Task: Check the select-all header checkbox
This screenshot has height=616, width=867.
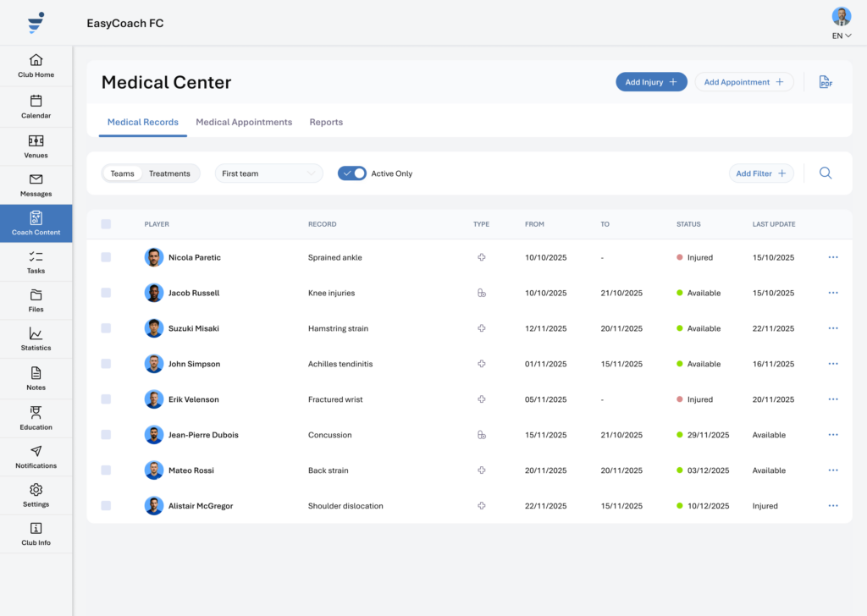Action: (x=106, y=224)
